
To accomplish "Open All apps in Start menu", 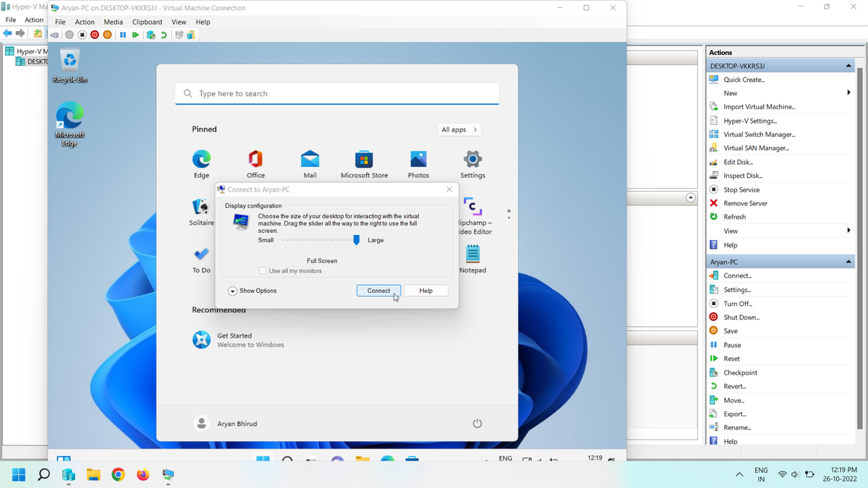I will point(459,129).
